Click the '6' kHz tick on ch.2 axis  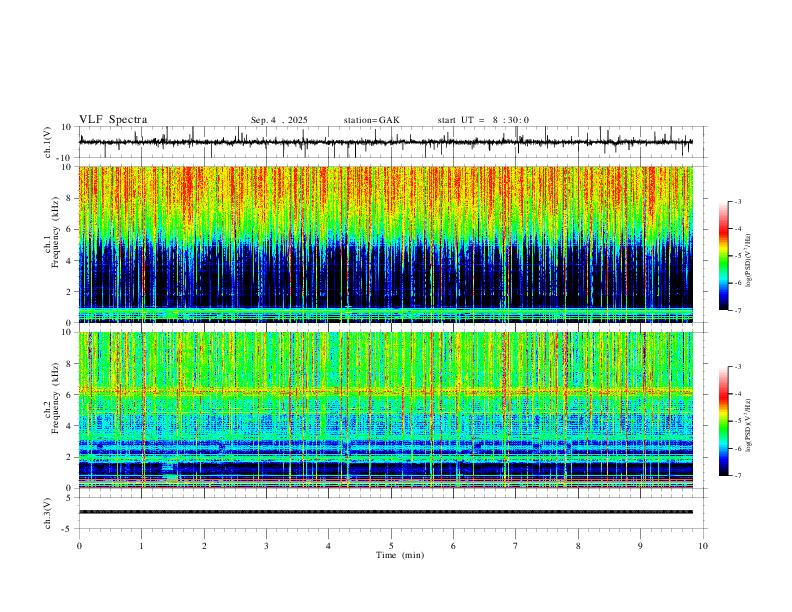70,395
